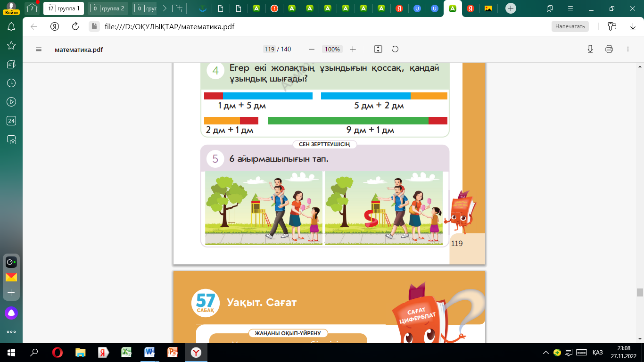Click the «5 дм + 2 дм» label
Image resolution: width=644 pixels, height=362 pixels.
pyautogui.click(x=379, y=106)
